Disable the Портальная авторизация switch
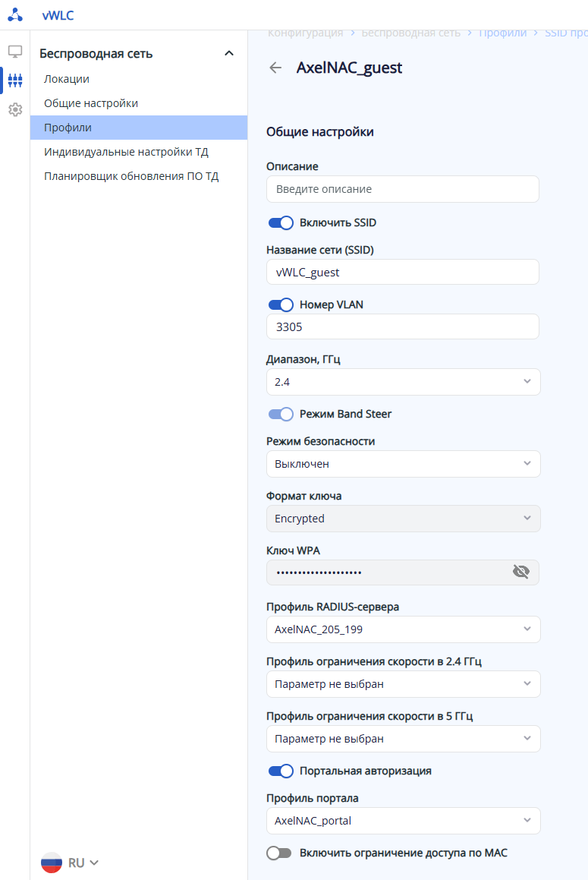 281,771
